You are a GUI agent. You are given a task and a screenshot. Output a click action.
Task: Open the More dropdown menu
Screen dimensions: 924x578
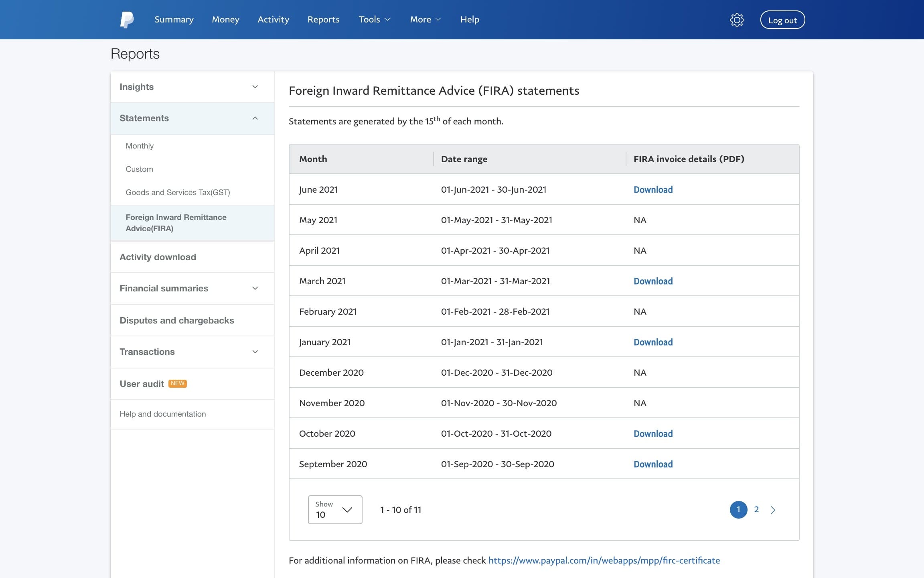click(x=425, y=19)
